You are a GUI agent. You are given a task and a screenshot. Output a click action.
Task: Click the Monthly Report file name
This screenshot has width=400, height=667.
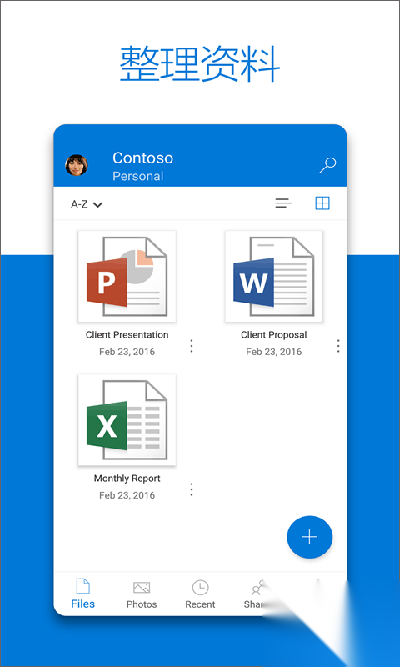point(127,479)
